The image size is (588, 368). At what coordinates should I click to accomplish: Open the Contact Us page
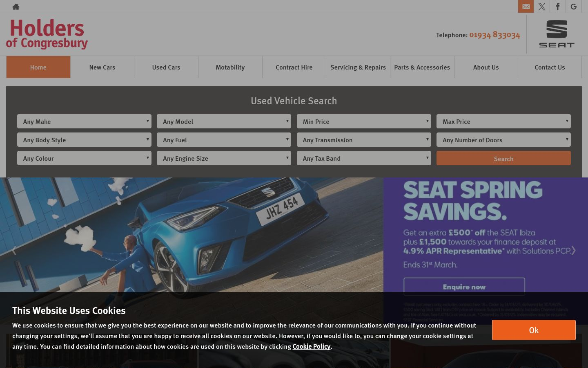pos(550,67)
